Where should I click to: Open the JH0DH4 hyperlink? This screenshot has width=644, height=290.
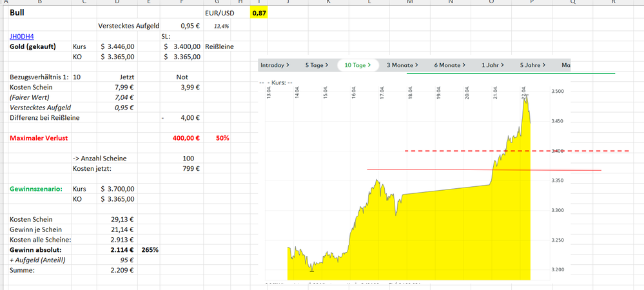pos(22,37)
